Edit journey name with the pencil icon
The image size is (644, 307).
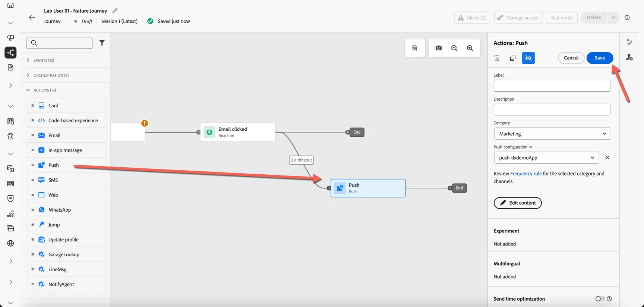click(115, 11)
